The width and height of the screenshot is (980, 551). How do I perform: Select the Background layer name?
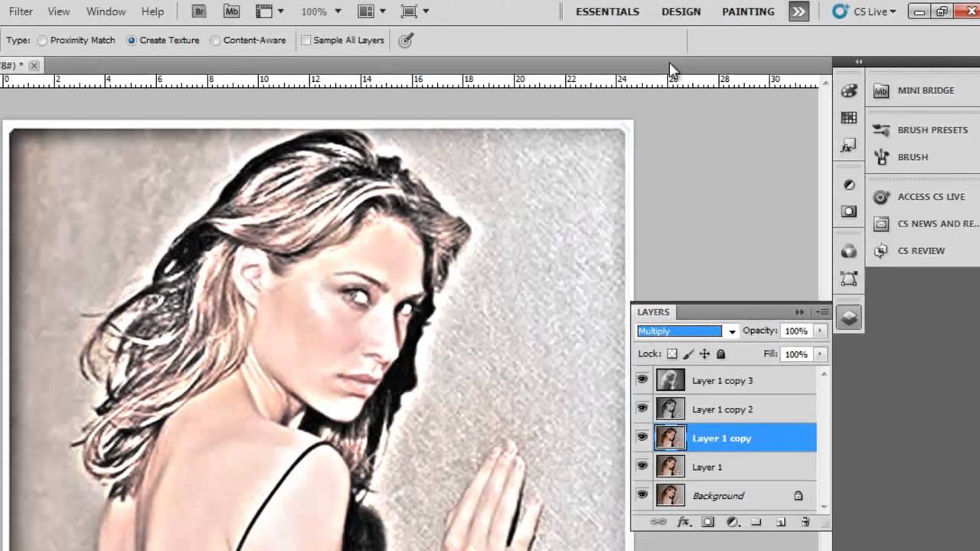718,496
